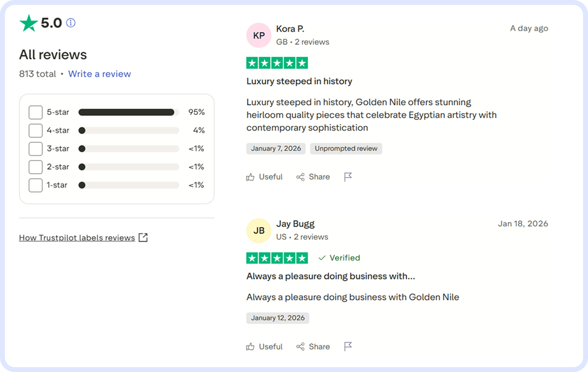The image size is (588, 372).
Task: Open the Write a review link
Action: click(99, 74)
